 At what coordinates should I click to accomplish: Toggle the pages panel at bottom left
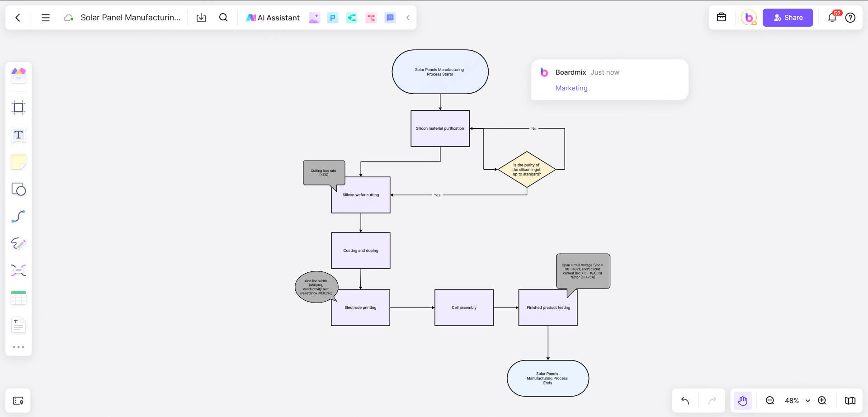click(18, 401)
